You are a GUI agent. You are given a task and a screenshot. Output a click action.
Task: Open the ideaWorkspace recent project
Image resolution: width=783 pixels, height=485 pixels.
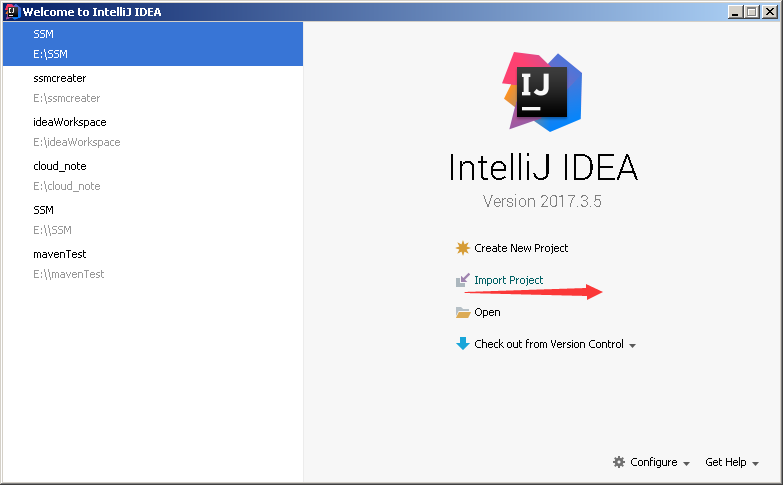pos(153,132)
